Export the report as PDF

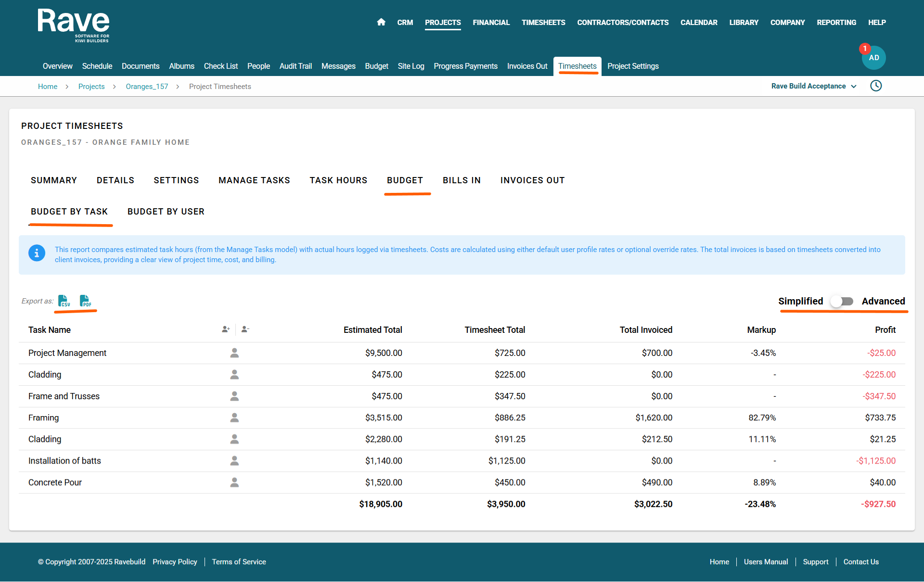85,301
